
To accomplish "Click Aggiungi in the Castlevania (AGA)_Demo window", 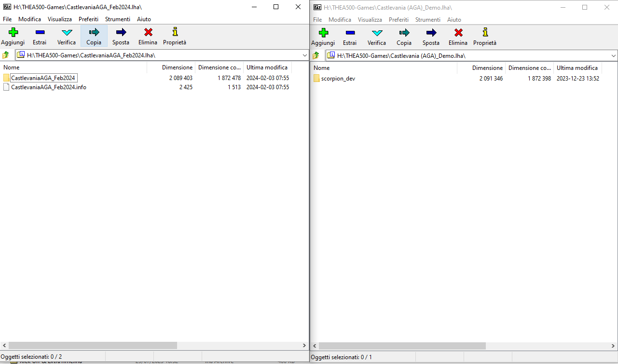I will [323, 37].
